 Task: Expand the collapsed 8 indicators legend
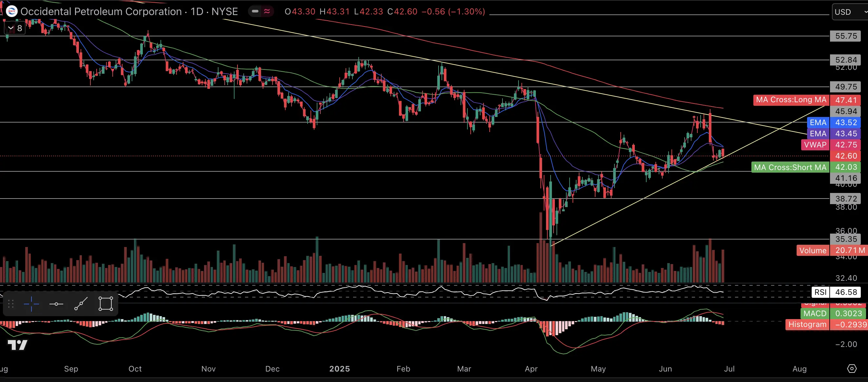(14, 28)
